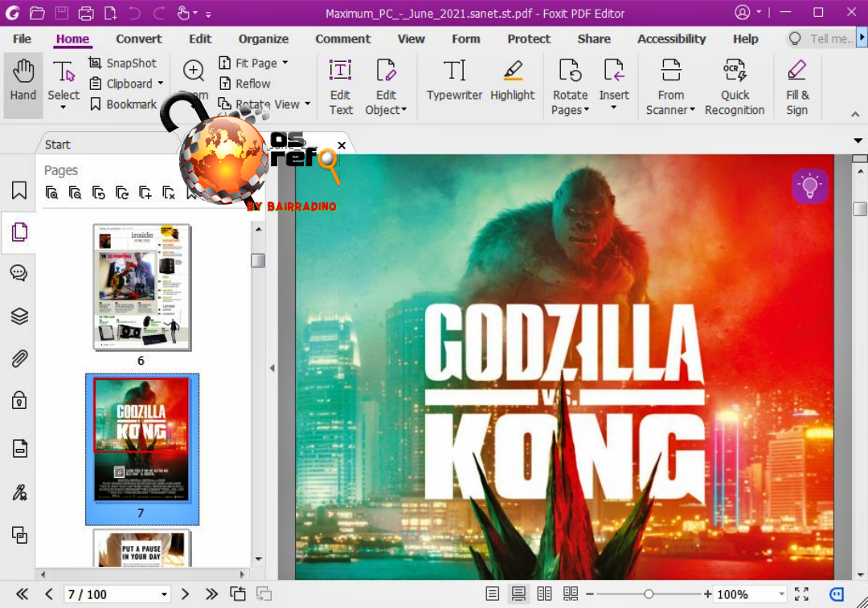Open the zoom percentage dropdown
The image size is (868, 608).
tap(782, 594)
